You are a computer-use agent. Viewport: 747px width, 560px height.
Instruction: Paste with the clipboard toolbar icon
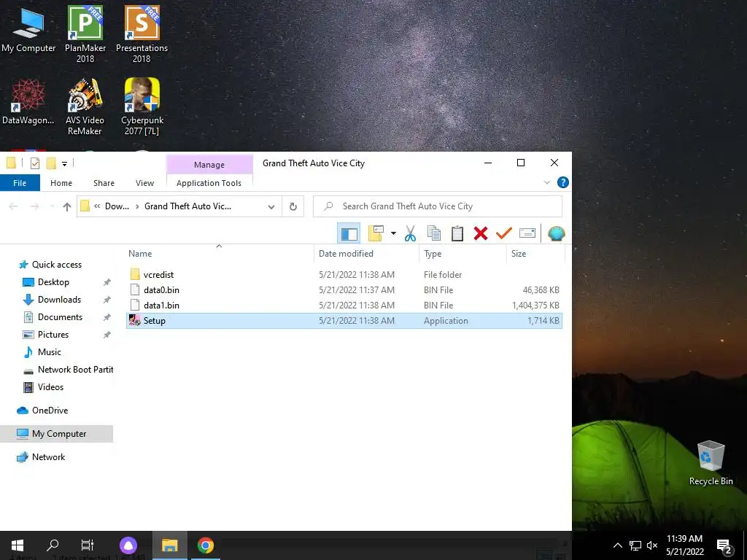pos(457,233)
